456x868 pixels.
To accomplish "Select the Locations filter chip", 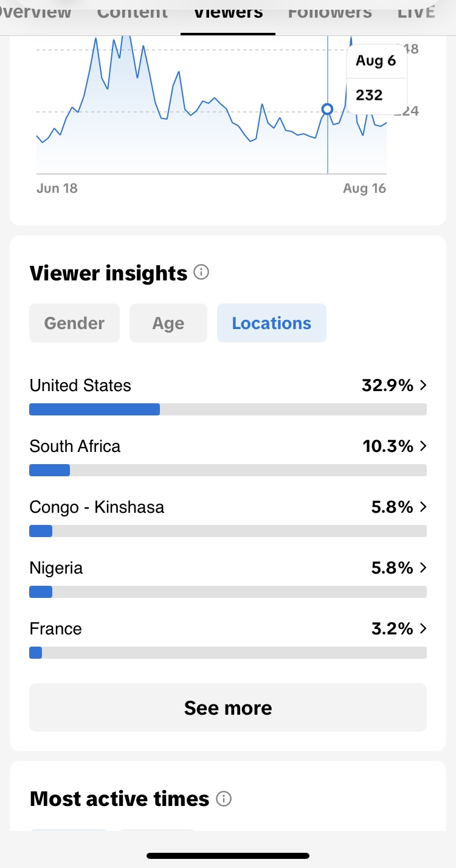I will pyautogui.click(x=272, y=323).
